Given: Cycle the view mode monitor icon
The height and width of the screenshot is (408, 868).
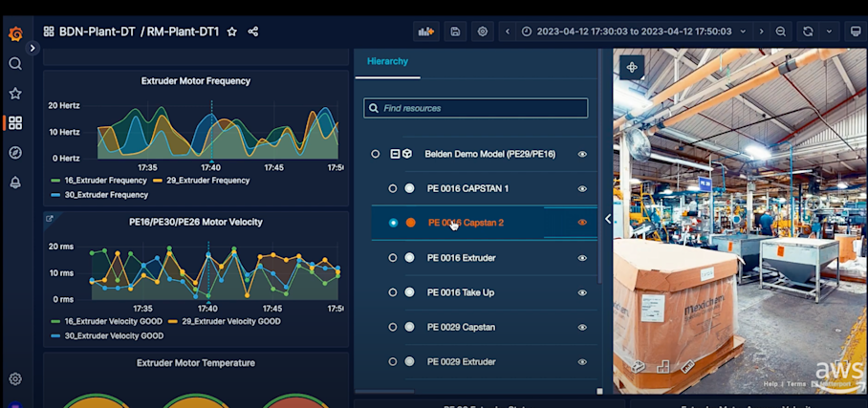Looking at the screenshot, I should point(856,32).
